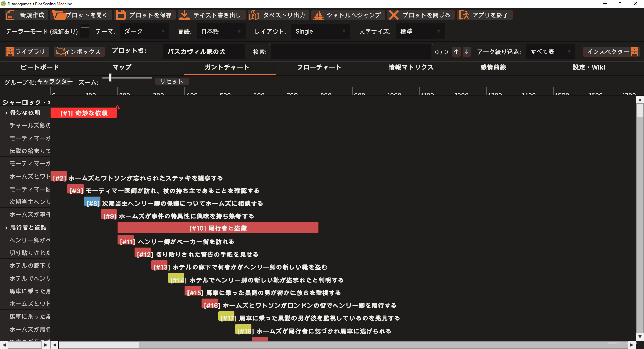Close the plot using the X icon
This screenshot has height=349, width=644.
coord(394,15)
